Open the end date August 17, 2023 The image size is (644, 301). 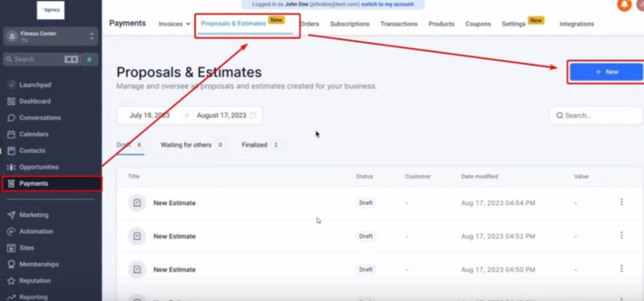click(221, 116)
